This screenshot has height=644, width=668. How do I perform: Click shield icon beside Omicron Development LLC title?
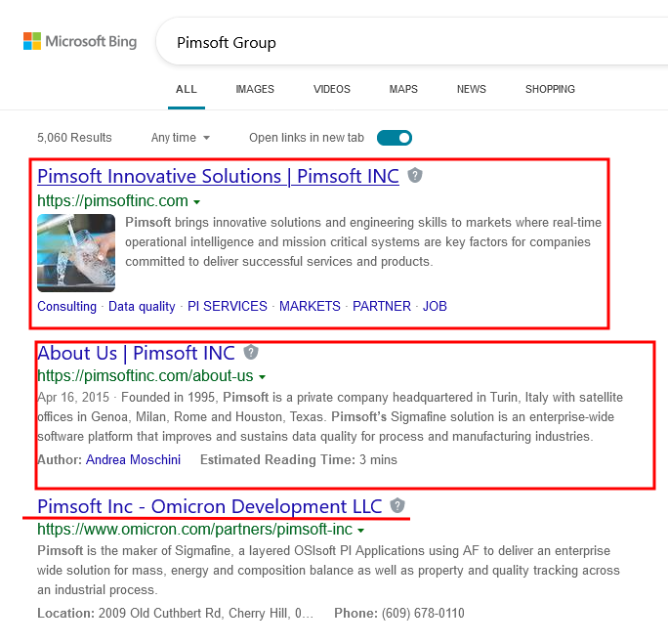point(397,505)
